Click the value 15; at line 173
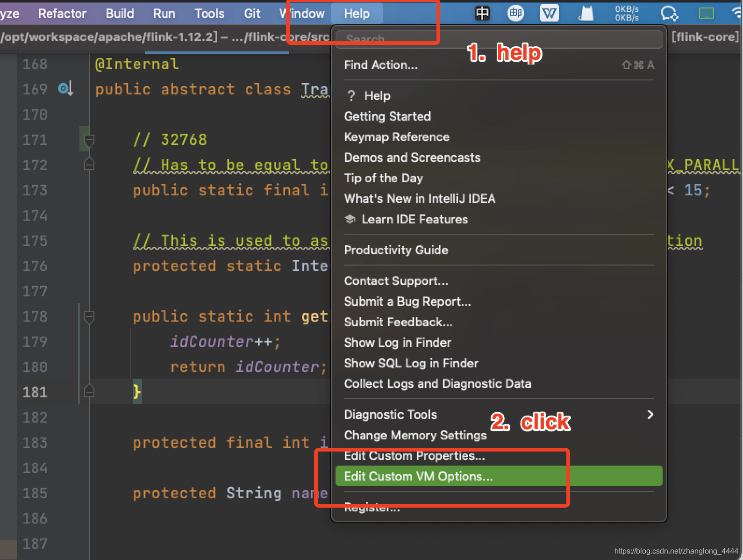Screen dimensions: 743x560 point(697,190)
